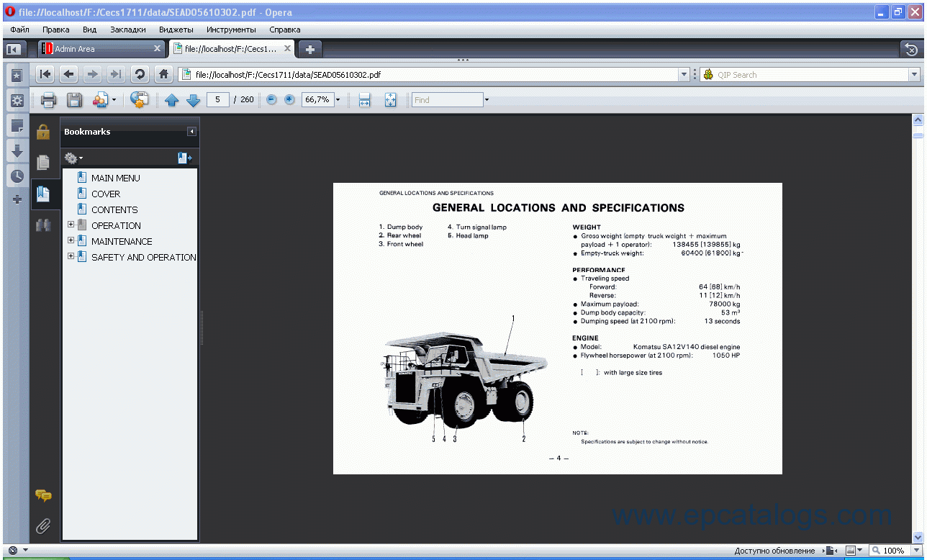The width and height of the screenshot is (927, 560).
Task: Click the fast forward navigation button
Action: [115, 74]
